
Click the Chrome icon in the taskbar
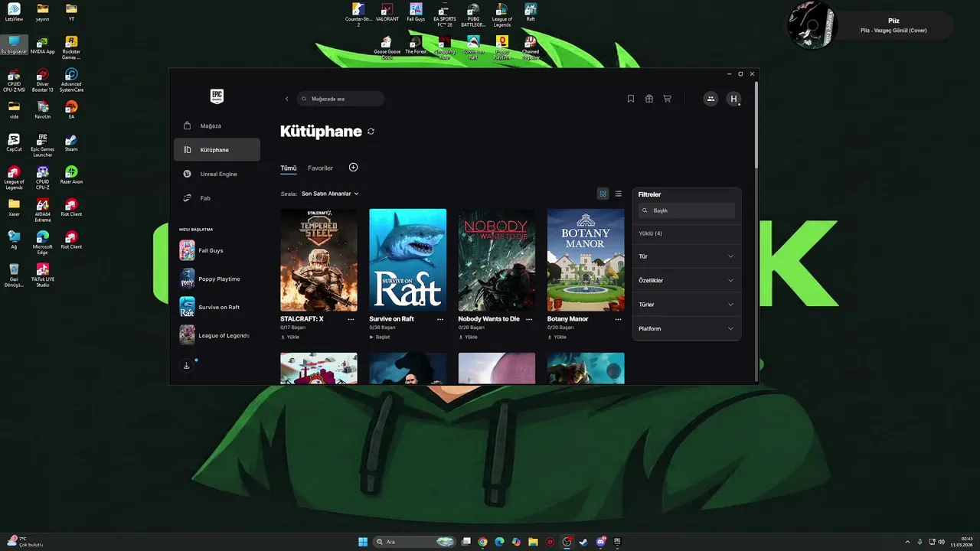[482, 542]
